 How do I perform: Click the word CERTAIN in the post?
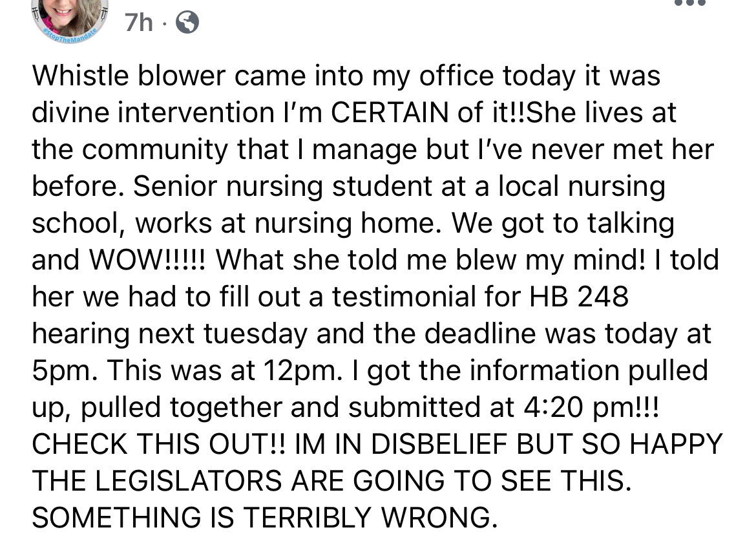(x=390, y=112)
